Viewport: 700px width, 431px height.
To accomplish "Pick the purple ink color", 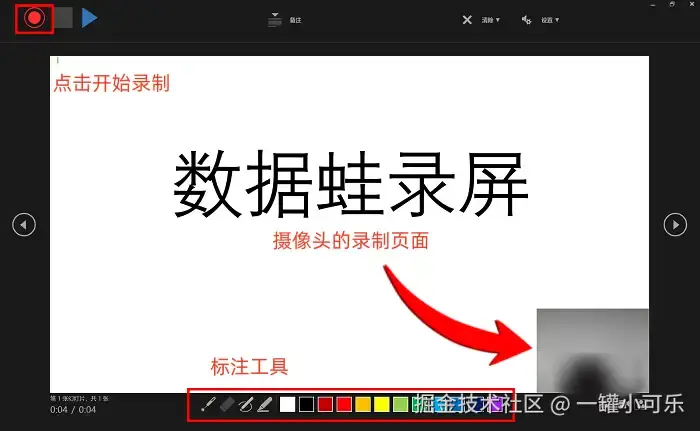I will (494, 405).
